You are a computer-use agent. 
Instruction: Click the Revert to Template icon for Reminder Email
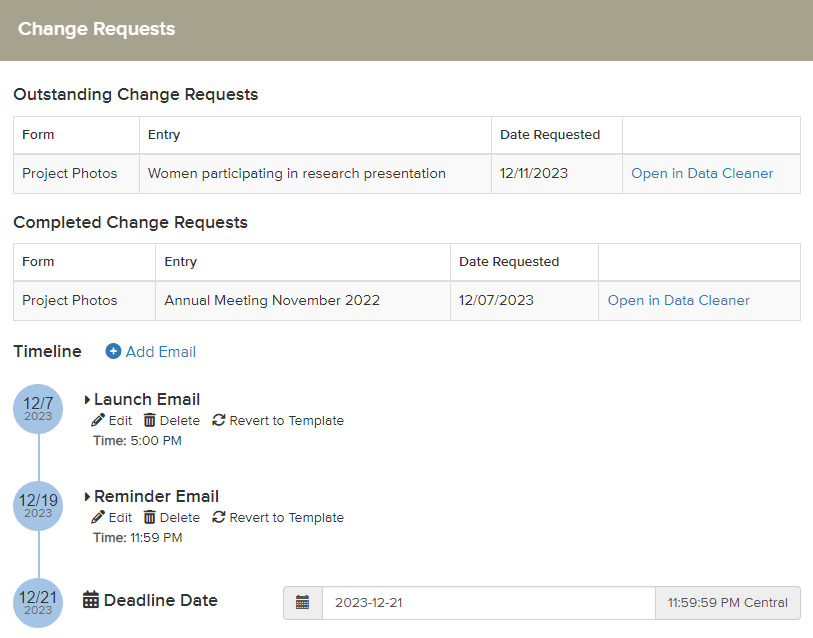click(219, 518)
